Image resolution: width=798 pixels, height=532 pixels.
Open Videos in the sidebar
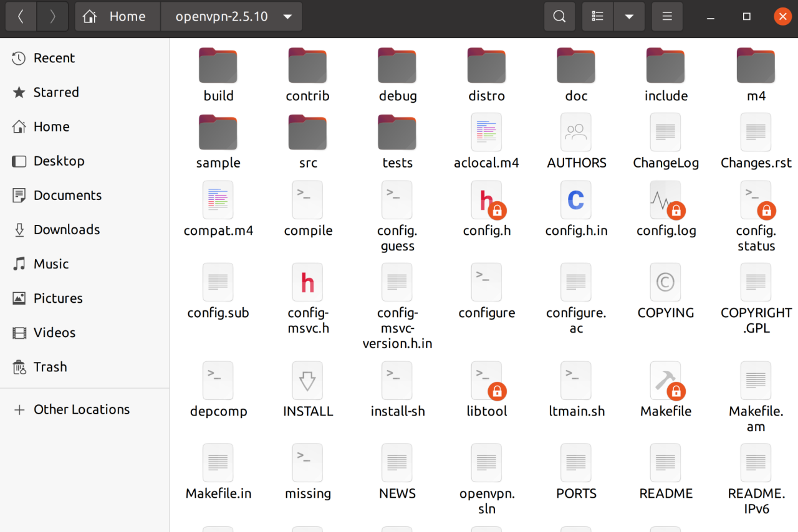(85, 332)
